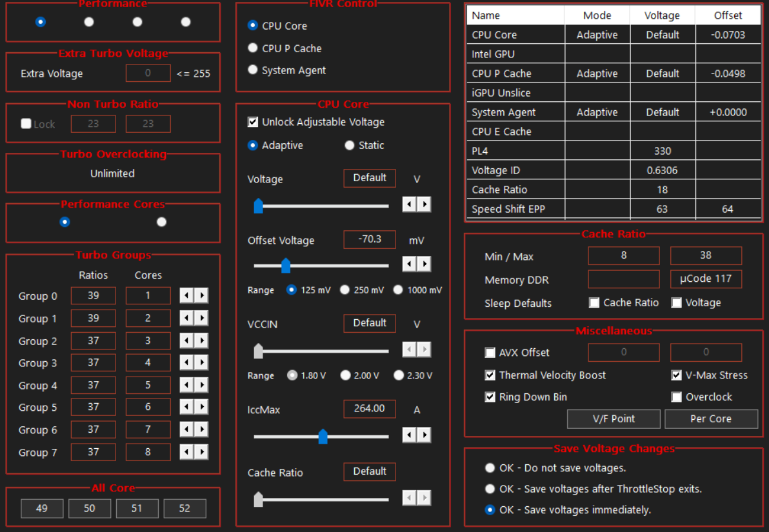769x532 pixels.
Task: Select the 250 mV offset range
Action: [345, 290]
